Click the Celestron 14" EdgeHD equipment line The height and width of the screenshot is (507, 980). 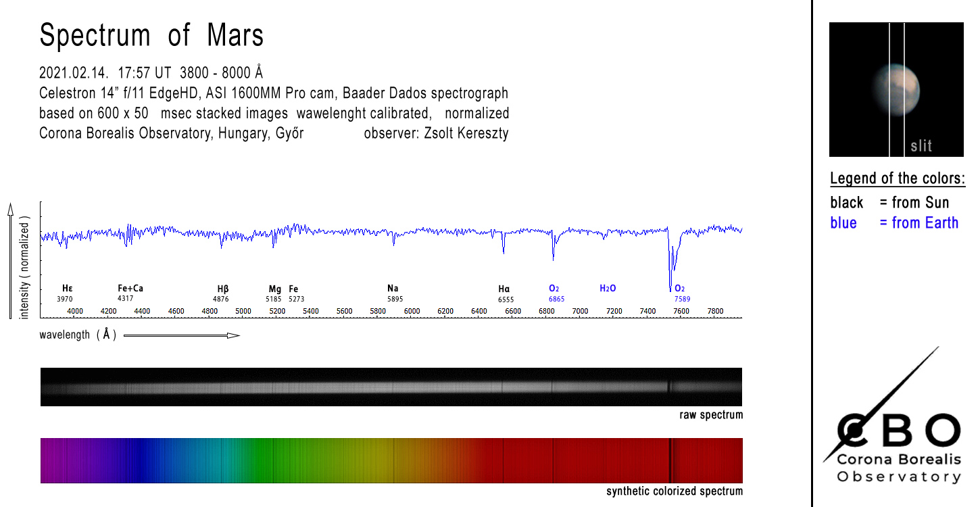(274, 93)
